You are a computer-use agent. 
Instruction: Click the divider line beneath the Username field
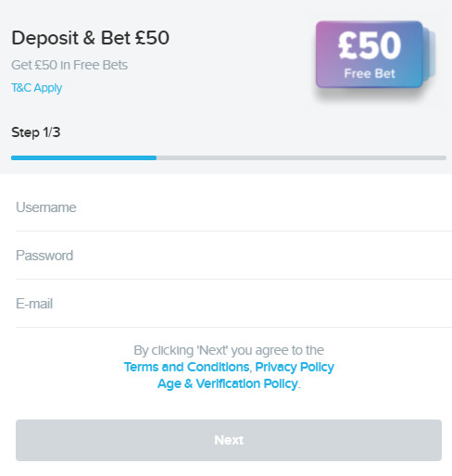pos(233,231)
